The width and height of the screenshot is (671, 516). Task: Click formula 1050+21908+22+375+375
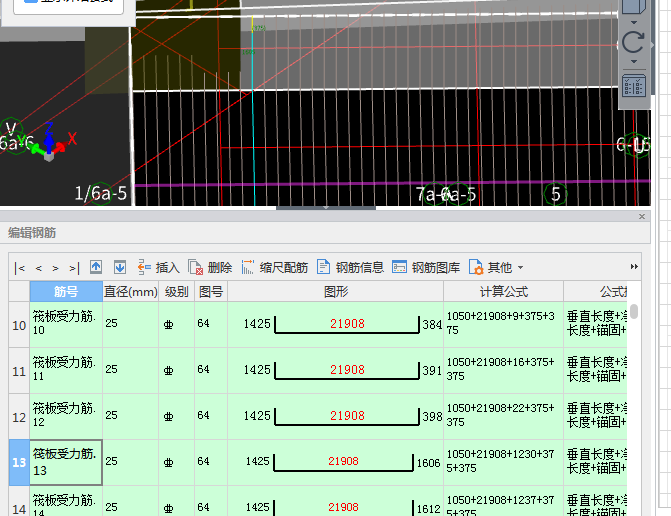(500, 415)
